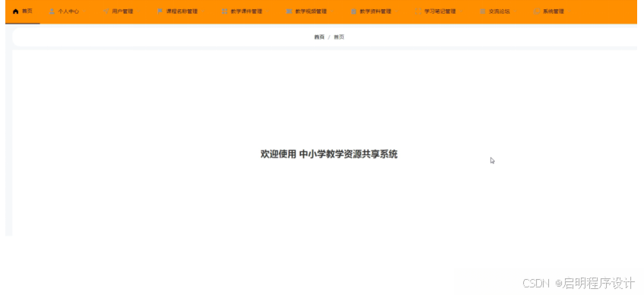
Task: Click the 欢迎使用 中小学教学资源共享系统 heading
Action: (329, 154)
